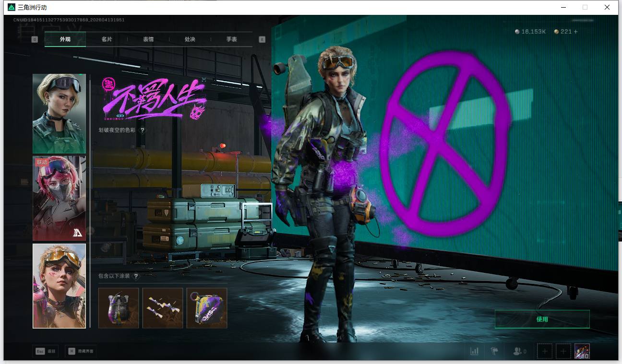The height and width of the screenshot is (364, 622).
Task: Click the 使用 button
Action: (x=542, y=319)
